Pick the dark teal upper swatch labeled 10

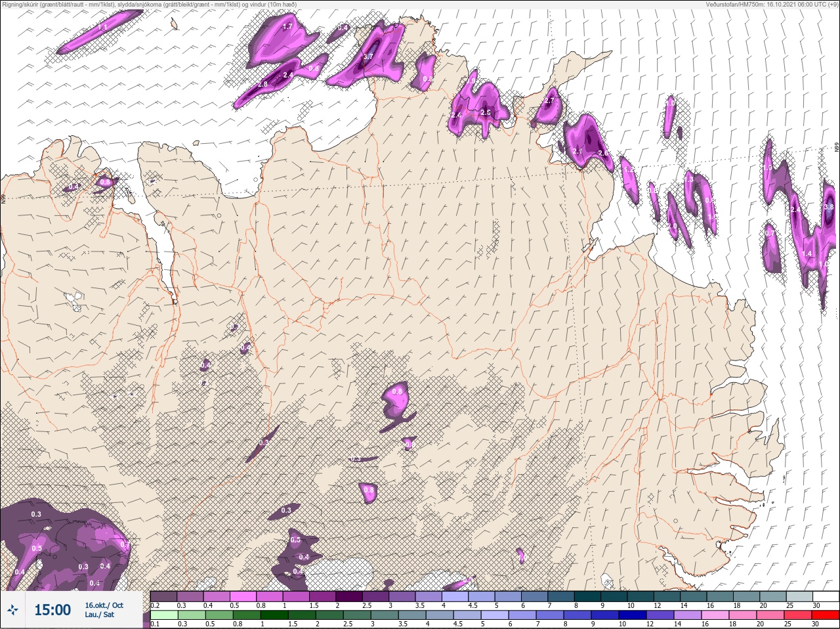[640, 596]
